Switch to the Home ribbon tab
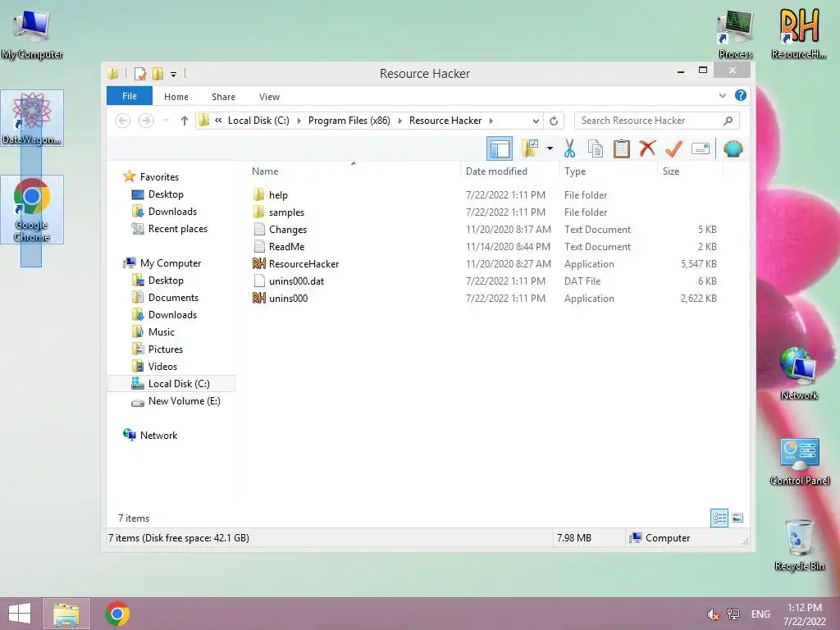Image resolution: width=840 pixels, height=630 pixels. point(176,97)
